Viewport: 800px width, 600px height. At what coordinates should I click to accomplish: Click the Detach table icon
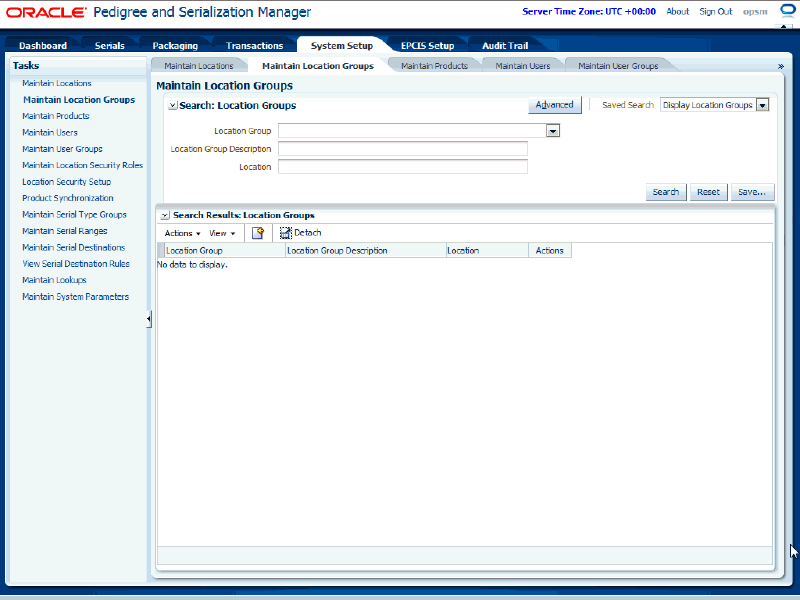click(x=286, y=233)
